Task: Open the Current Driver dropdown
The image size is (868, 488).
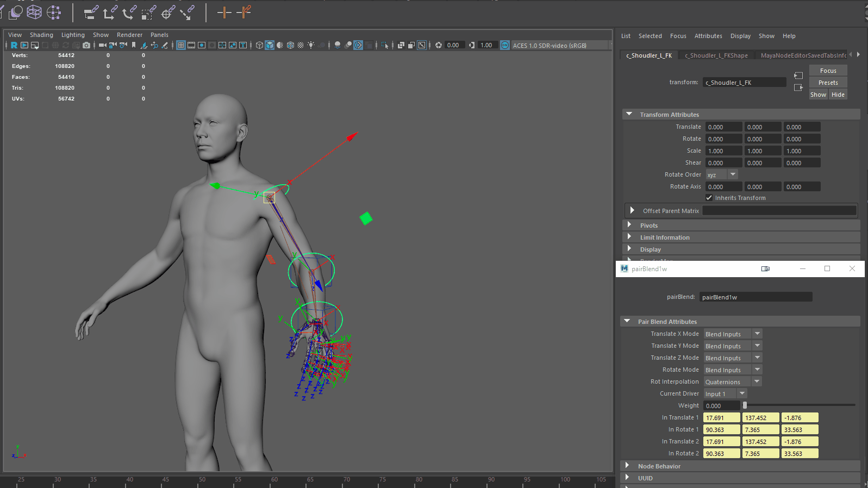Action: click(x=725, y=393)
